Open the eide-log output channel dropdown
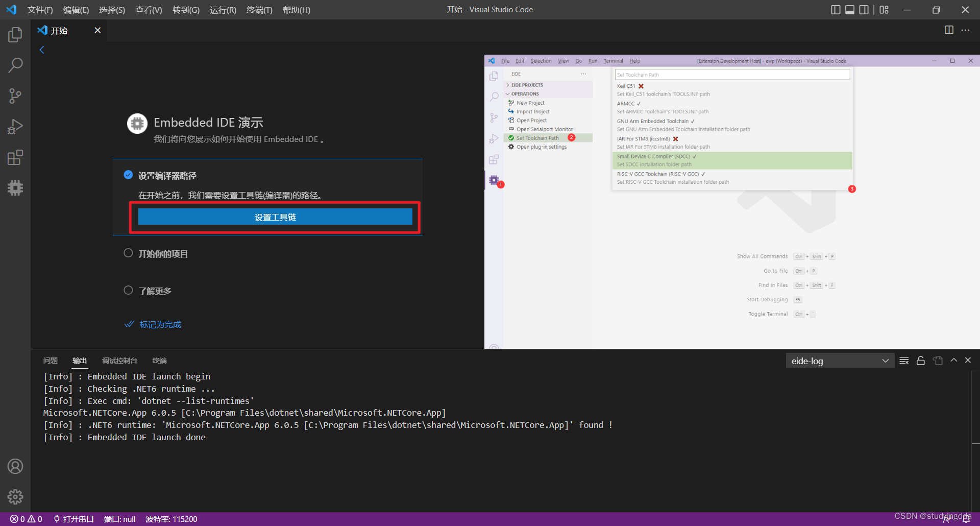The width and height of the screenshot is (980, 526). click(x=840, y=361)
